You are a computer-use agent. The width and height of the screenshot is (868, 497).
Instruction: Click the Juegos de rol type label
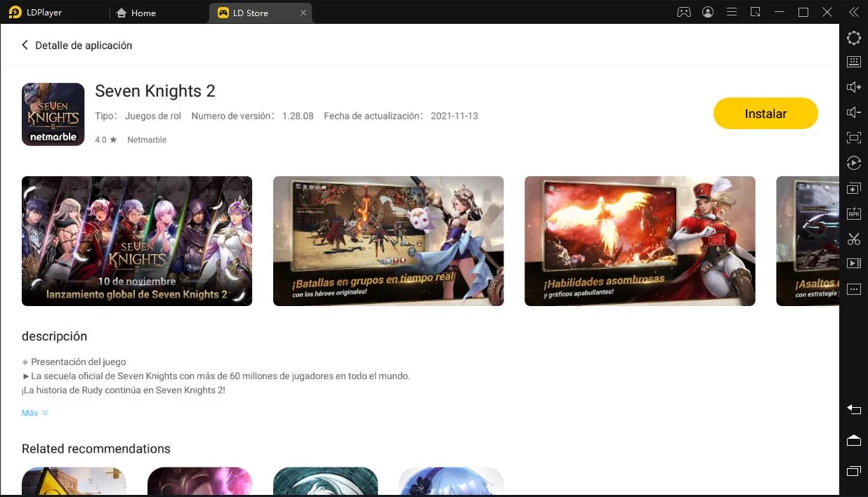pos(153,116)
